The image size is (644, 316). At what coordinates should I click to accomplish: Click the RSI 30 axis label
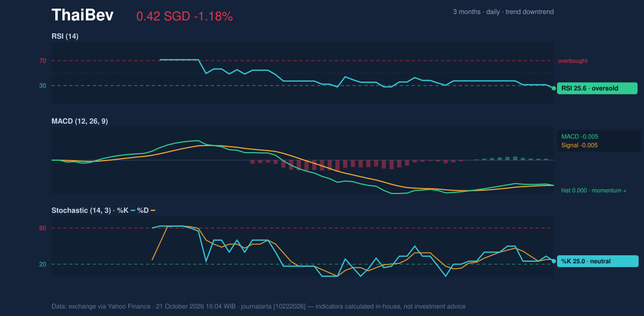[42, 85]
